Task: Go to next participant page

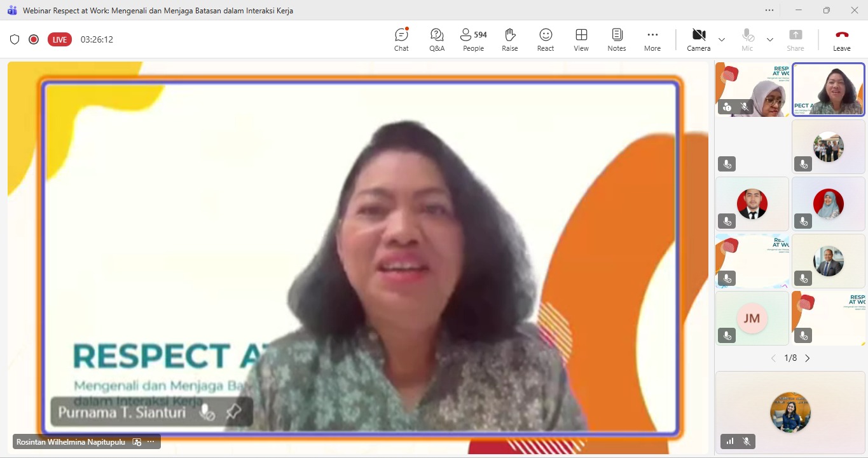Action: (808, 358)
